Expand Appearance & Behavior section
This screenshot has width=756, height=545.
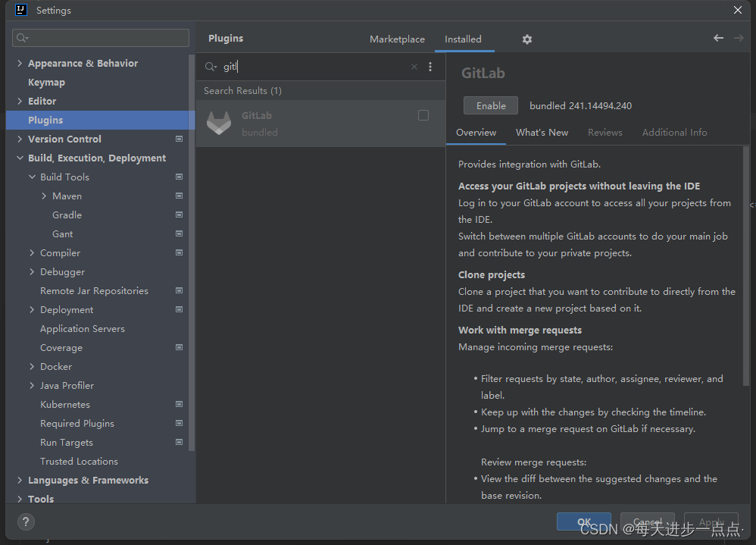[20, 63]
